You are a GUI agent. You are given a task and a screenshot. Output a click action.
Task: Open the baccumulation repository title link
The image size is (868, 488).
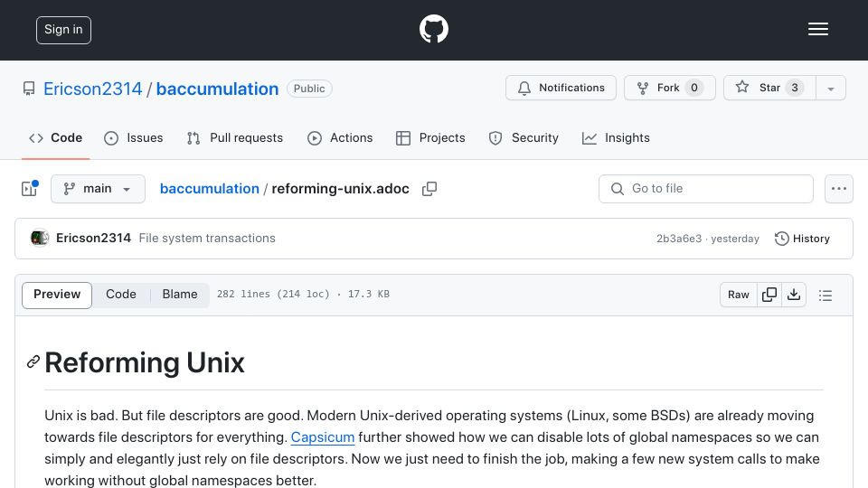coord(217,89)
